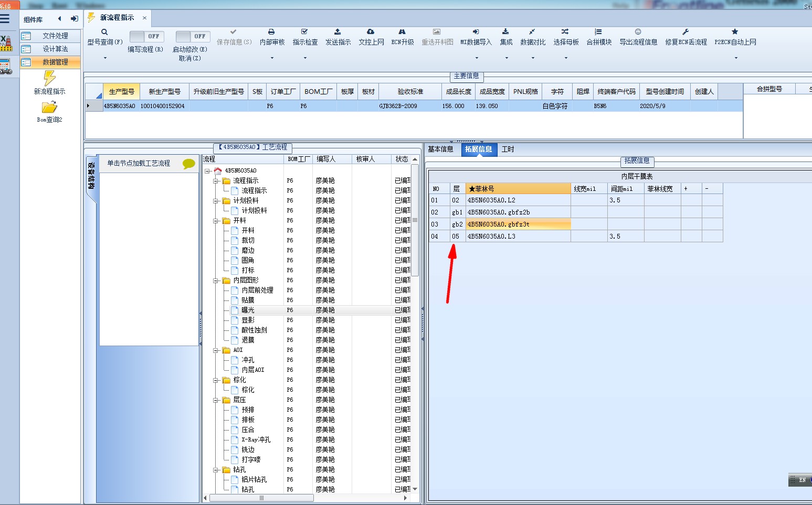
Task: Collapse 钻孔 folder node
Action: pyautogui.click(x=216, y=470)
